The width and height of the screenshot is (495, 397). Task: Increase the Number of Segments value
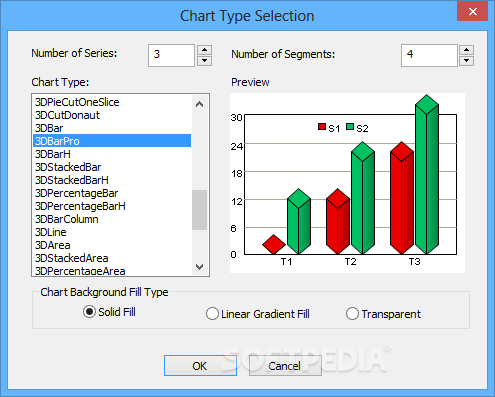coord(466,50)
